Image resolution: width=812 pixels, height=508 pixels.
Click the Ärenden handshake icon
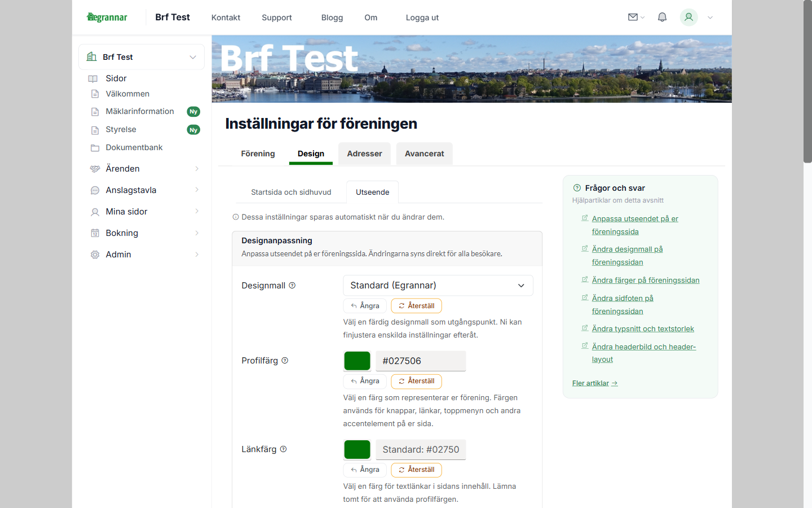(95, 169)
